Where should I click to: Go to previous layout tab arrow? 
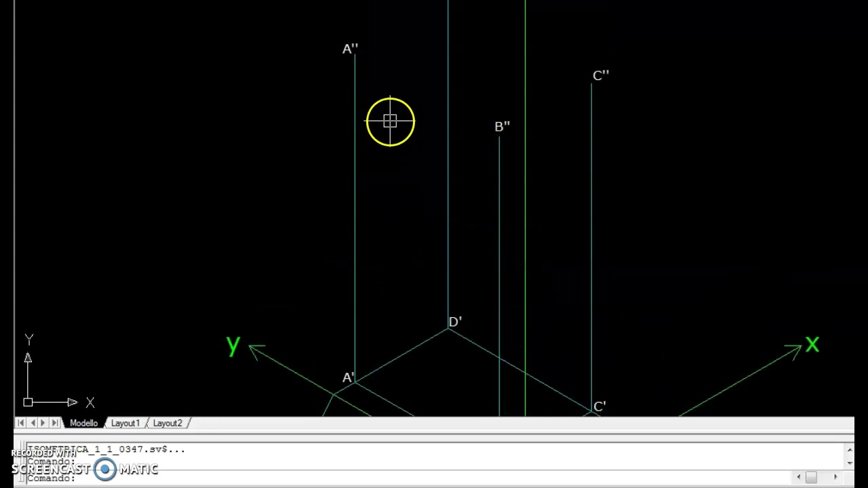[x=32, y=423]
